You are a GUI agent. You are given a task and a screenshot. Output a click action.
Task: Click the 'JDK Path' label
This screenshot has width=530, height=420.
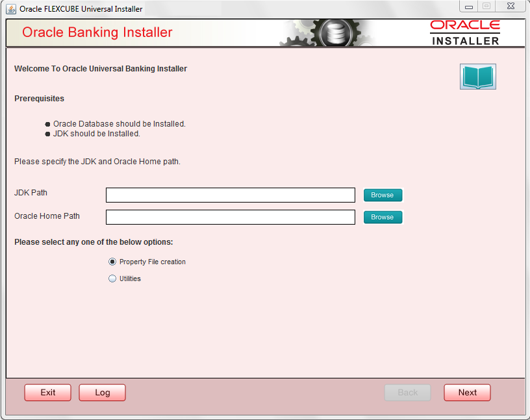pyautogui.click(x=31, y=193)
